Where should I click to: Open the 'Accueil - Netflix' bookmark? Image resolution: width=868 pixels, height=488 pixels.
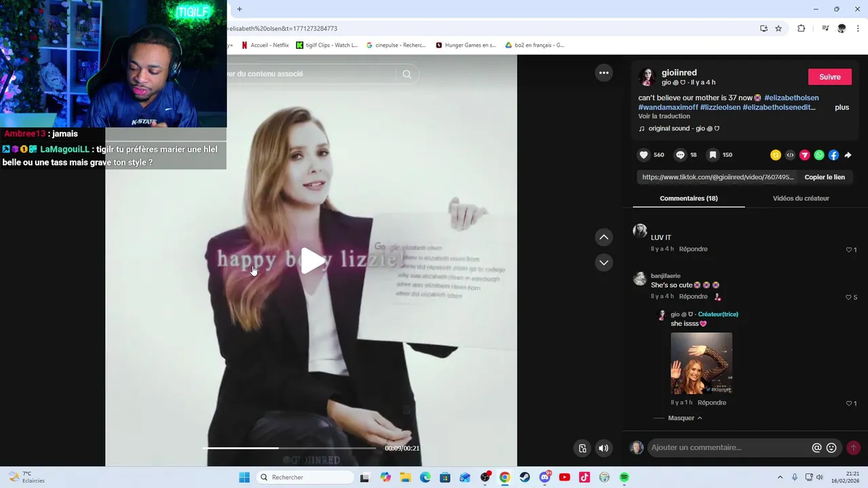tap(265, 45)
